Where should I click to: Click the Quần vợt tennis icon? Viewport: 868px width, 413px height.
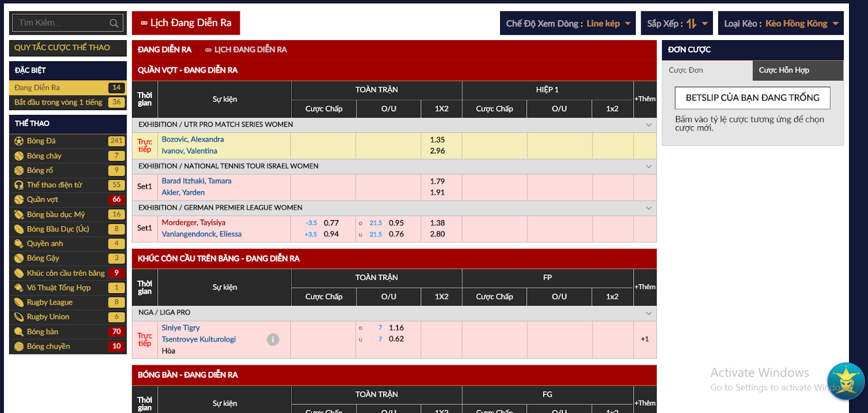(19, 199)
